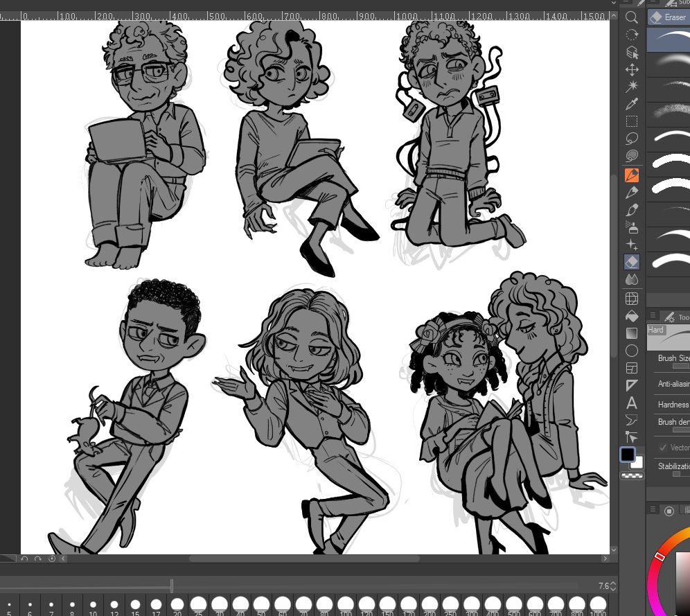
Task: Adjust the 7.6 brush size stepper
Action: (x=613, y=586)
